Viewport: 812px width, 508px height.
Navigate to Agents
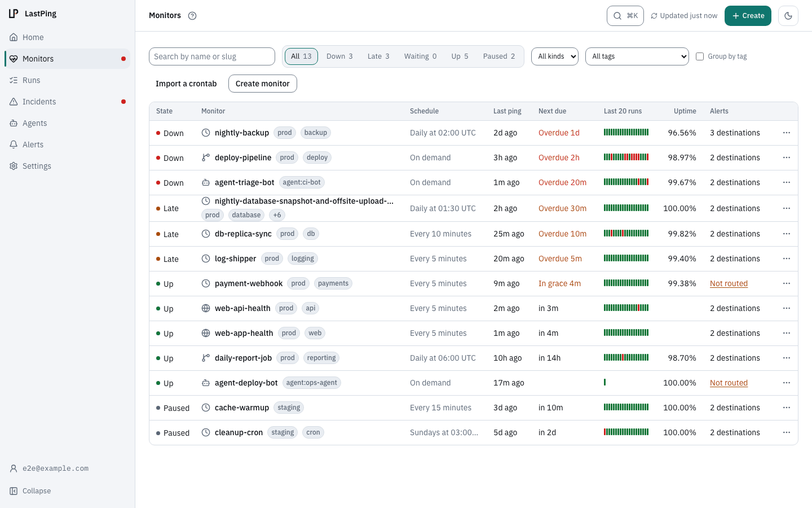pyautogui.click(x=67, y=123)
